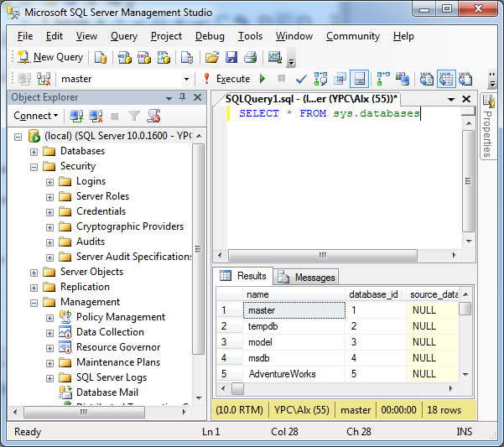Select the SQLQuery1.sql document tab

click(x=311, y=99)
